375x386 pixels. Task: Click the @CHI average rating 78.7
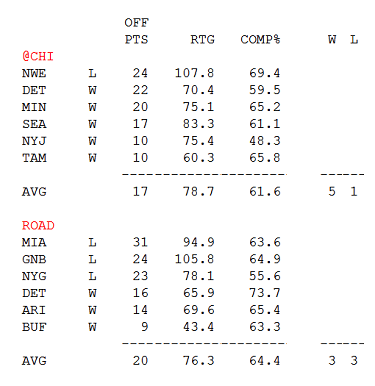click(x=198, y=192)
